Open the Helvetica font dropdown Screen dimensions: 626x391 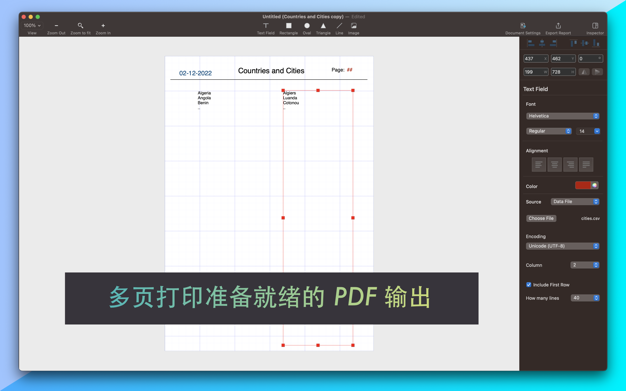[x=563, y=116]
